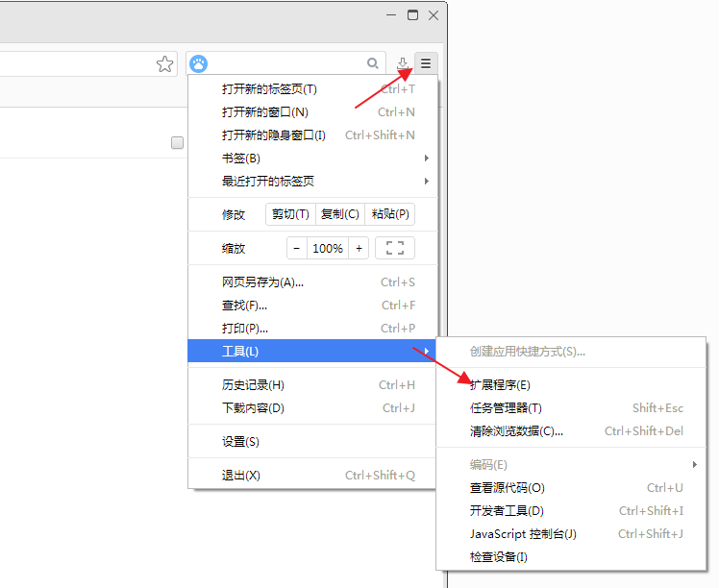The width and height of the screenshot is (719, 588).
Task: Select 打开新的窗口(N)
Action: pos(311,111)
